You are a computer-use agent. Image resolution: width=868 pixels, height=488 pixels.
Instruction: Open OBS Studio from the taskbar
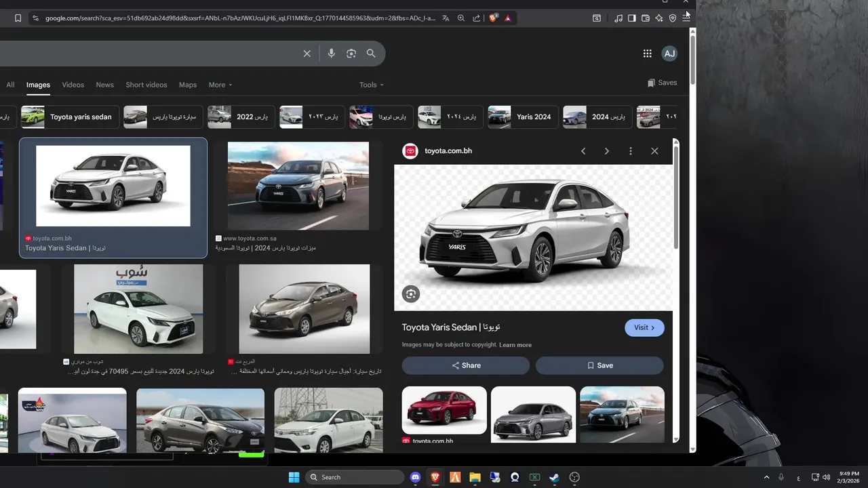[x=574, y=477]
